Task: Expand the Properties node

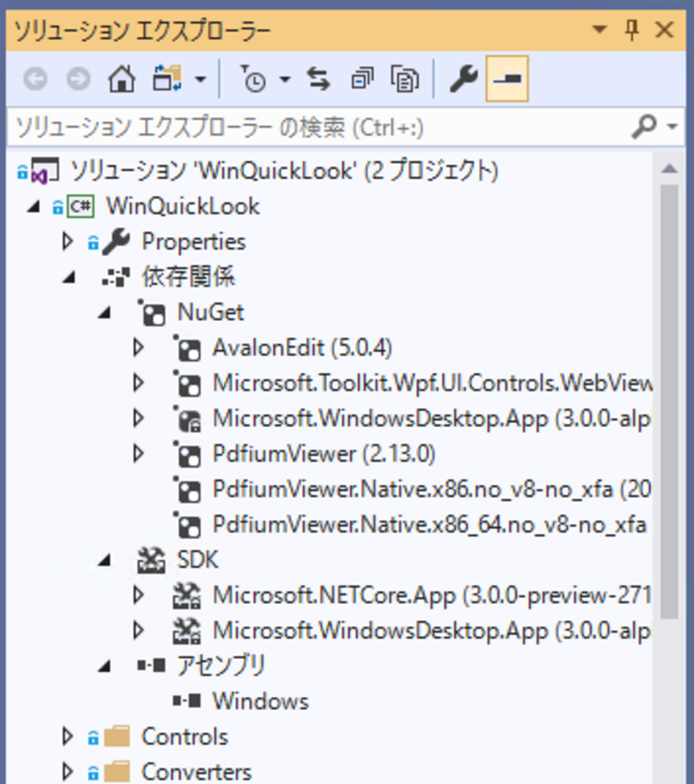Action: 67,242
